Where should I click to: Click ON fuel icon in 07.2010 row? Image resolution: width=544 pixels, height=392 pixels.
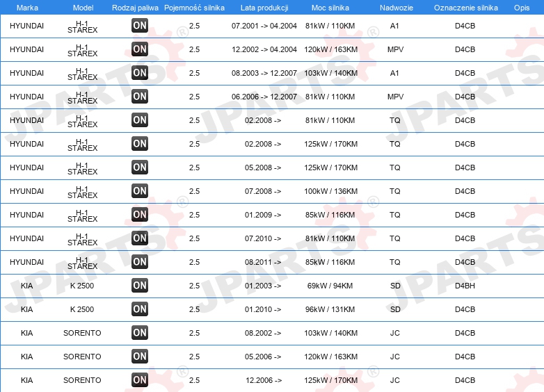(140, 238)
